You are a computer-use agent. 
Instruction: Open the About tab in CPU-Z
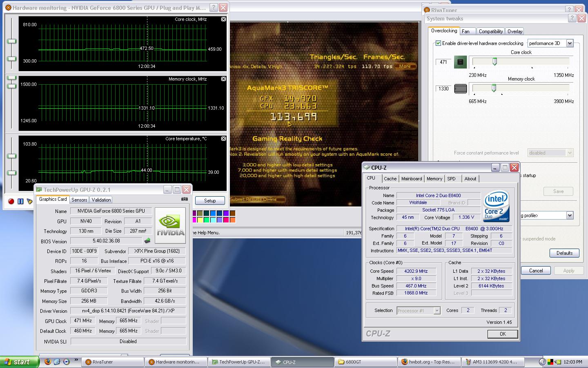(470, 179)
